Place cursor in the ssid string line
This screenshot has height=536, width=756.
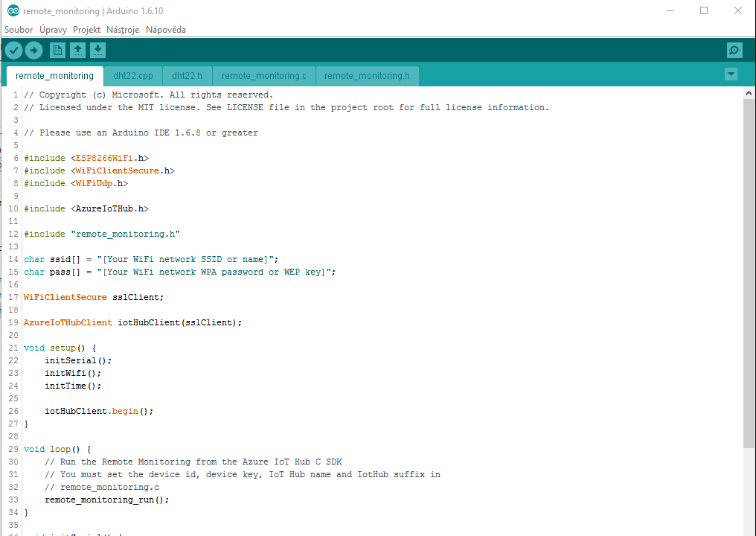(x=186, y=259)
